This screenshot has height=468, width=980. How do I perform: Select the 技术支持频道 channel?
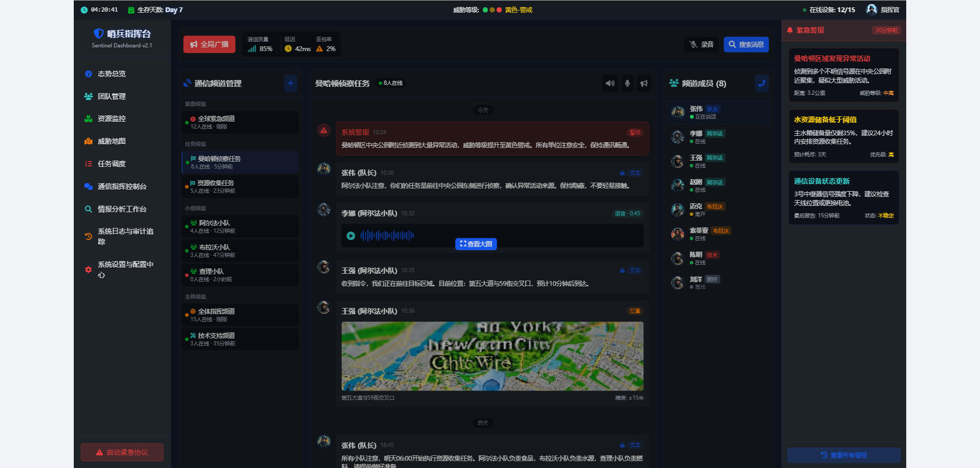(240, 339)
